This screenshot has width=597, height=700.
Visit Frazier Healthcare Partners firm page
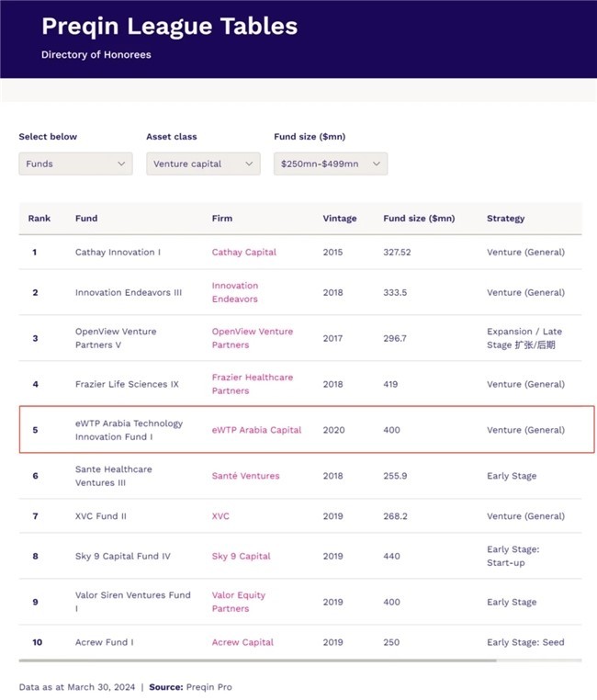pos(253,384)
